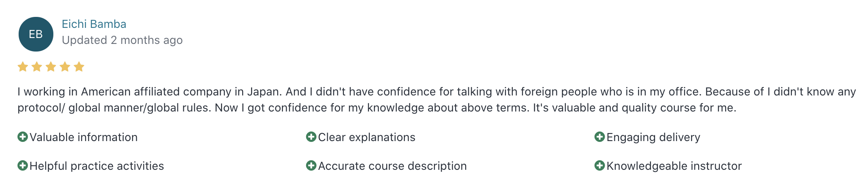The height and width of the screenshot is (185, 868).
Task: Click the fifth gold rating star
Action: click(79, 67)
